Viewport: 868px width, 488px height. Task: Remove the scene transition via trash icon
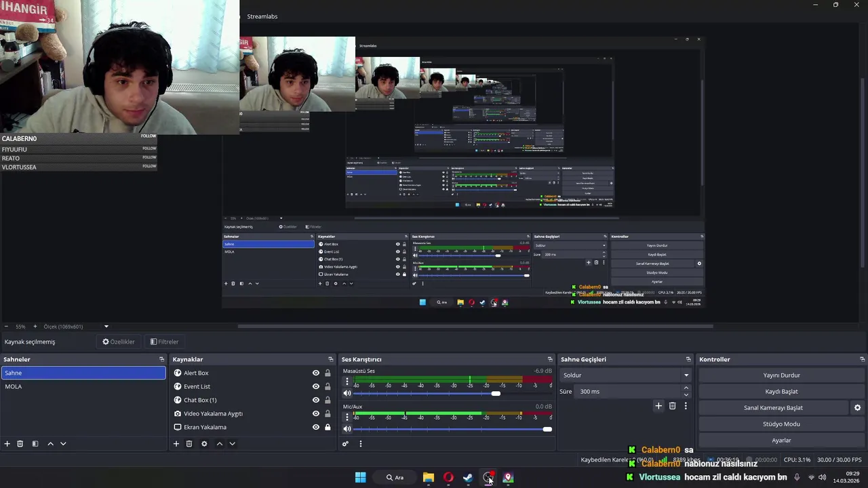pyautogui.click(x=672, y=406)
